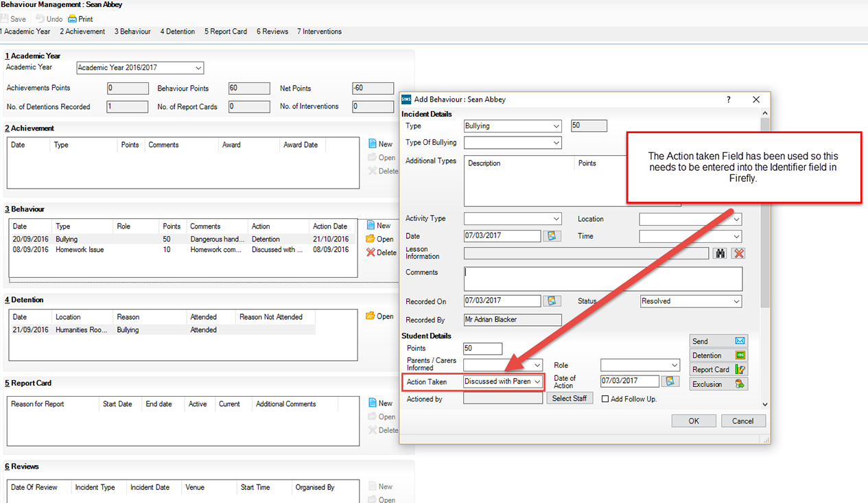Open the Activity Type dropdown

(x=556, y=219)
